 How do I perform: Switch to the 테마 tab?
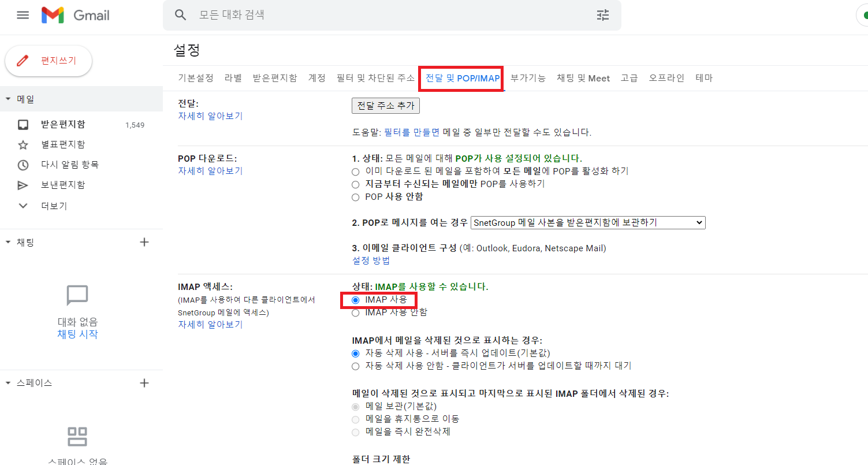pos(704,78)
